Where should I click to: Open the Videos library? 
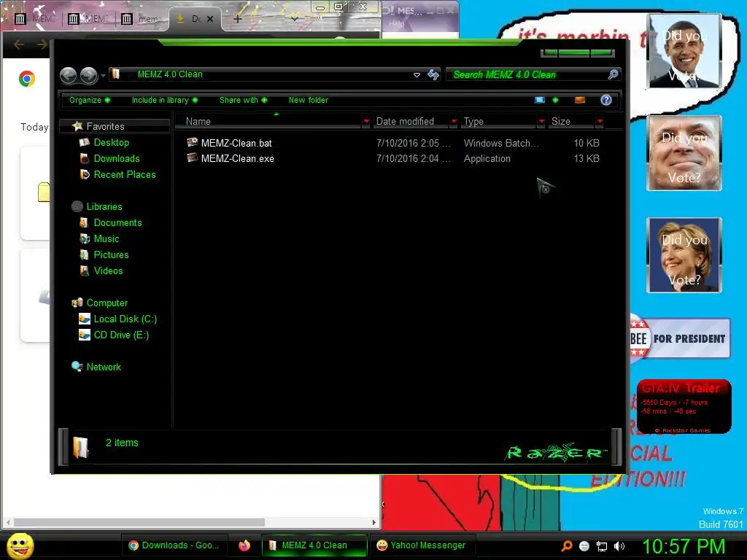(108, 271)
